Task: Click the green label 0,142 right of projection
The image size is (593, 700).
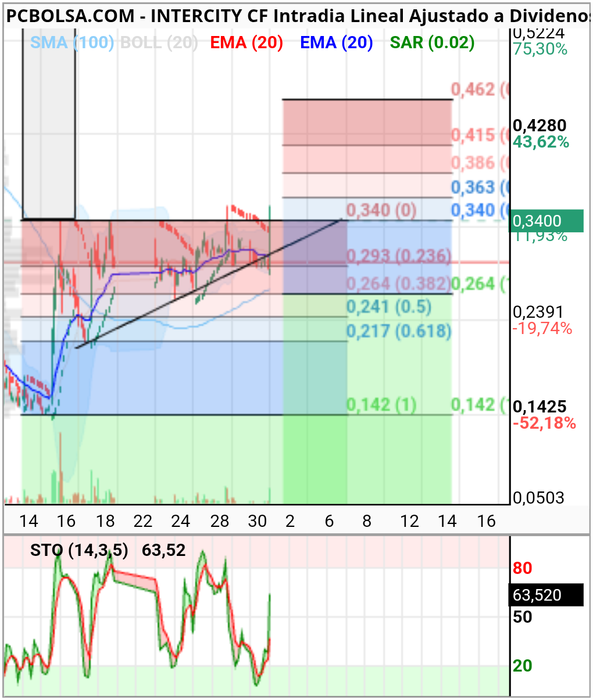Action: point(480,404)
